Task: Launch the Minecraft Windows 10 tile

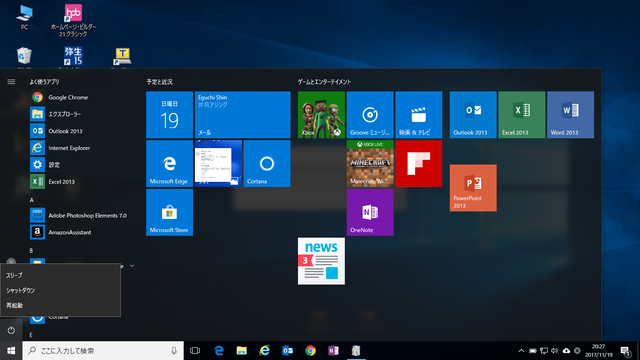Action: pos(370,164)
